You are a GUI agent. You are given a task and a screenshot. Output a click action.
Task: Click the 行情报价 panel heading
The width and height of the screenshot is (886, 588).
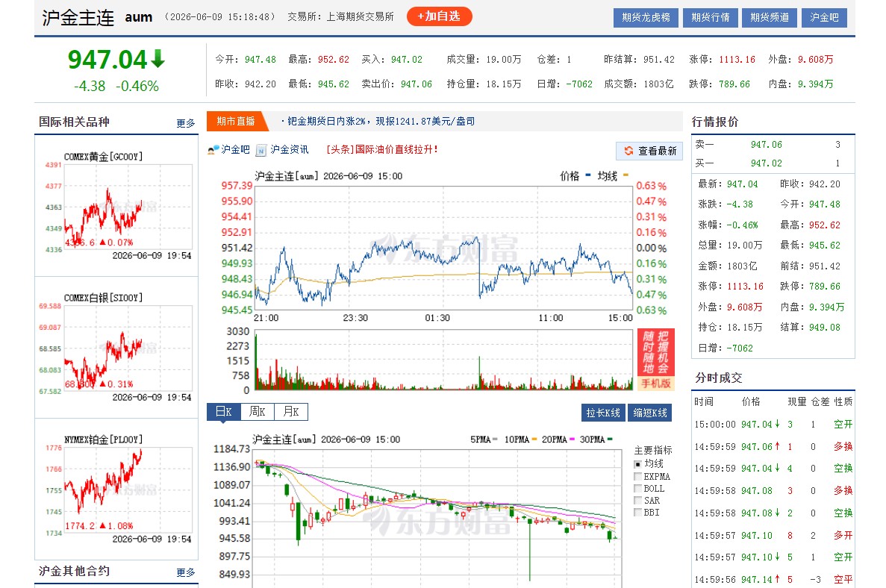715,122
